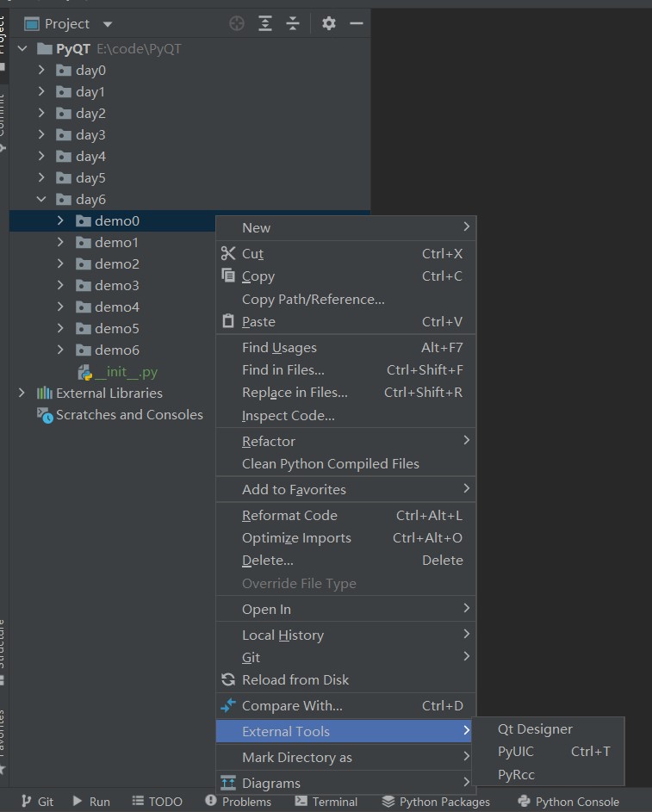The image size is (652, 812).
Task: Expand the External Libraries node
Action: [22, 393]
